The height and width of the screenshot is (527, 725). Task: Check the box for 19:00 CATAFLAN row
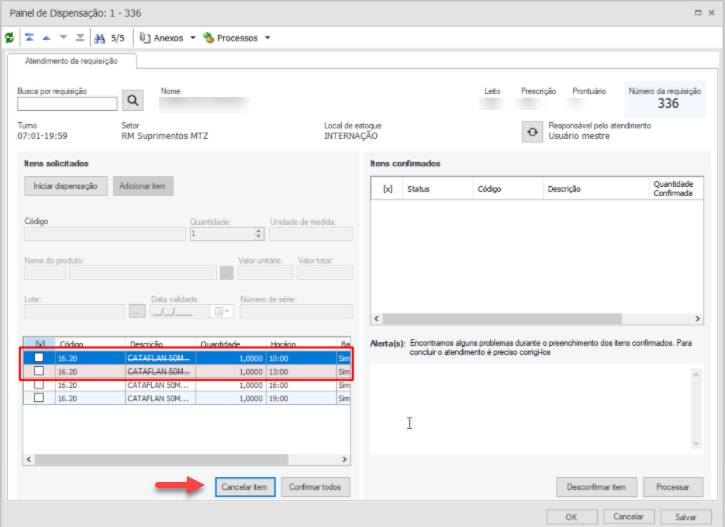click(39, 398)
